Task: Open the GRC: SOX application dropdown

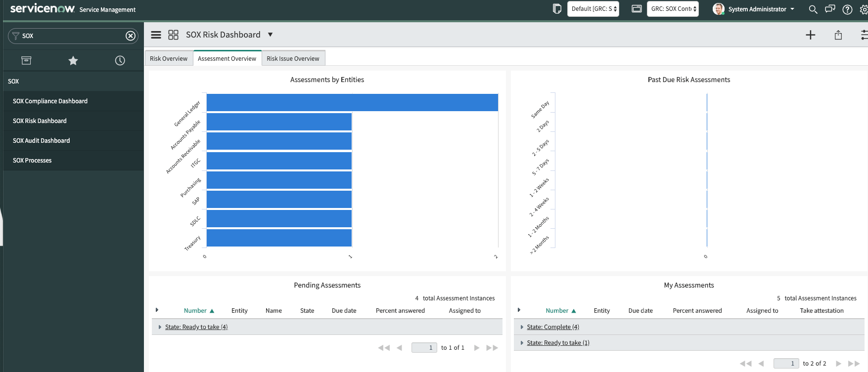Action: (673, 9)
